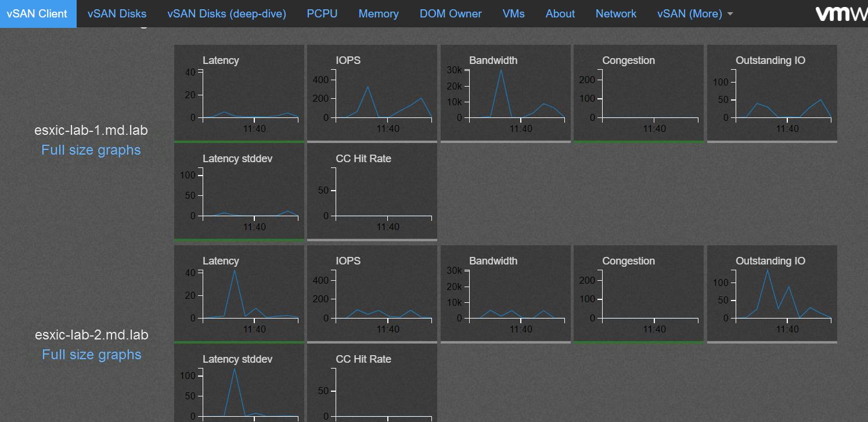Open full size graphs for esxic-lab-1.md.lab
This screenshot has width=868, height=422.
91,150
